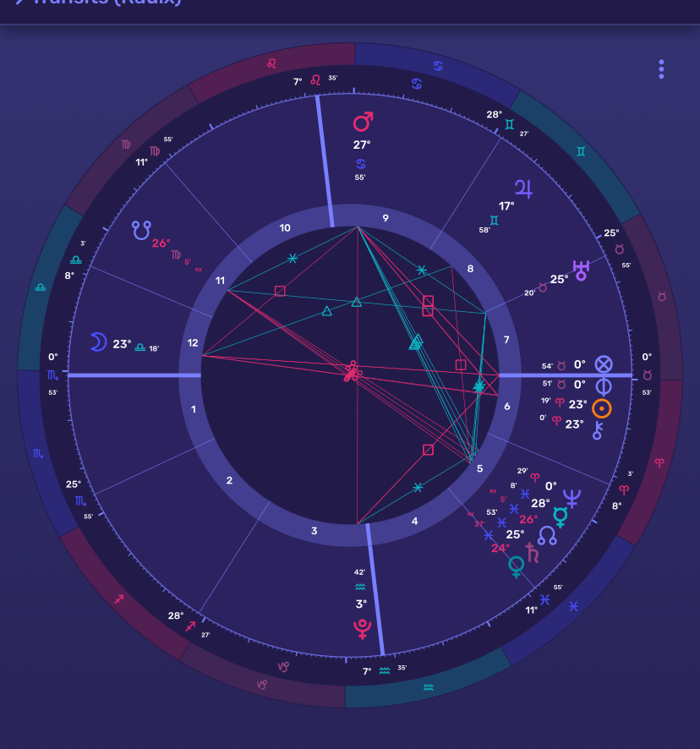Select the Aquarius sign on outer ring
Viewport: 700px width, 749px height.
428,687
